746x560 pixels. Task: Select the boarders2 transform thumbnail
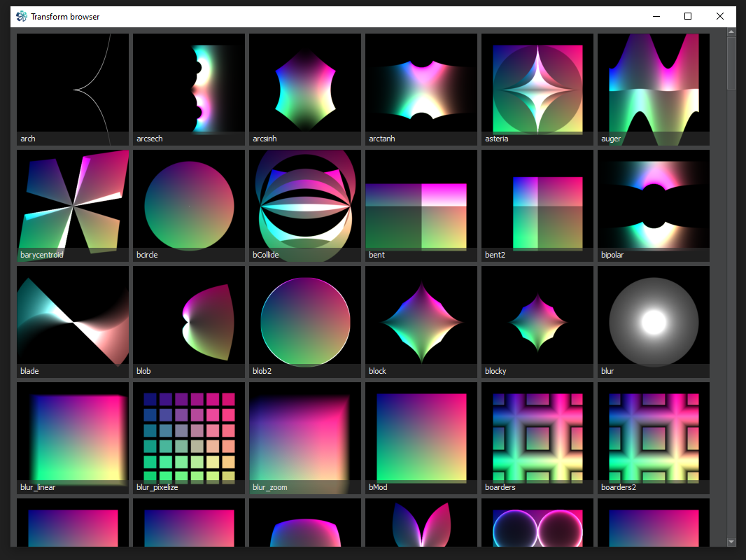coord(653,437)
